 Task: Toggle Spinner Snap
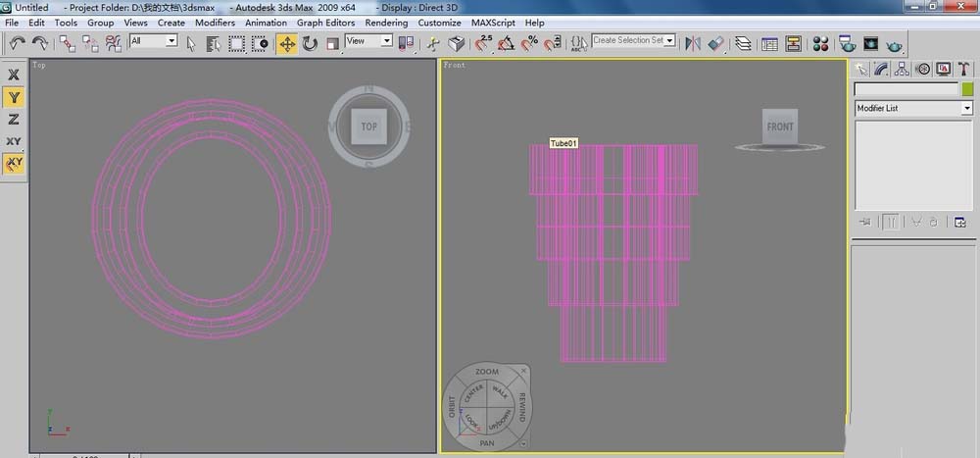[552, 44]
